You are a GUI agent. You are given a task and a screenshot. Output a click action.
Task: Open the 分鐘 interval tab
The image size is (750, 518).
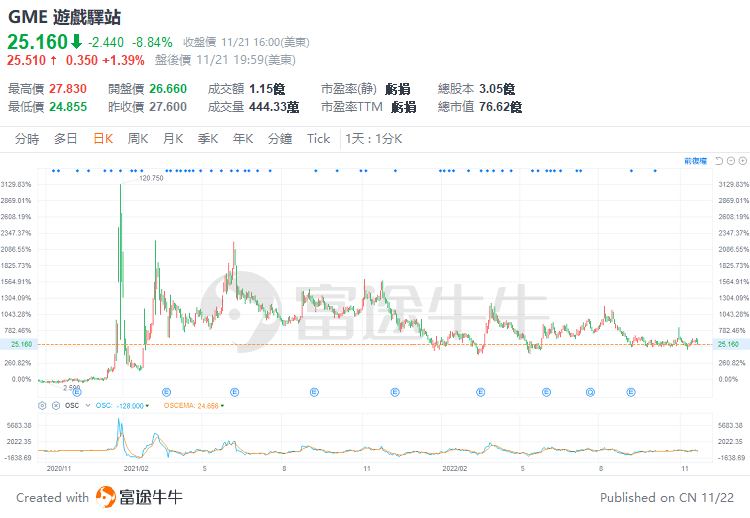pos(280,139)
